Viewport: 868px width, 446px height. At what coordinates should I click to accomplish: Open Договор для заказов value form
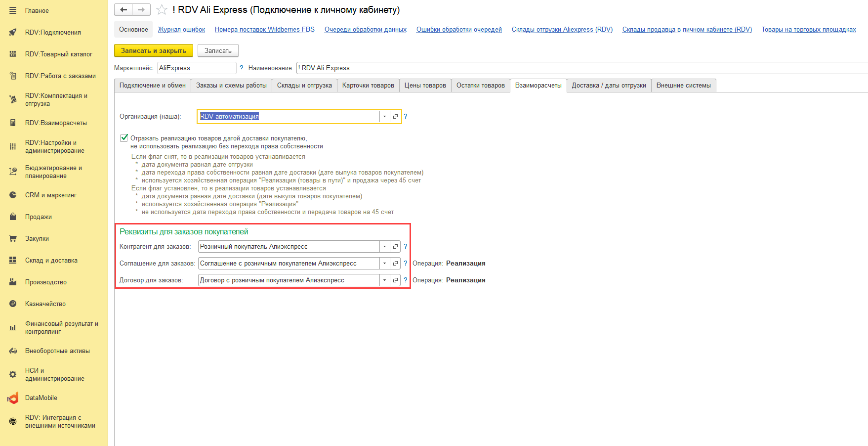pos(395,280)
